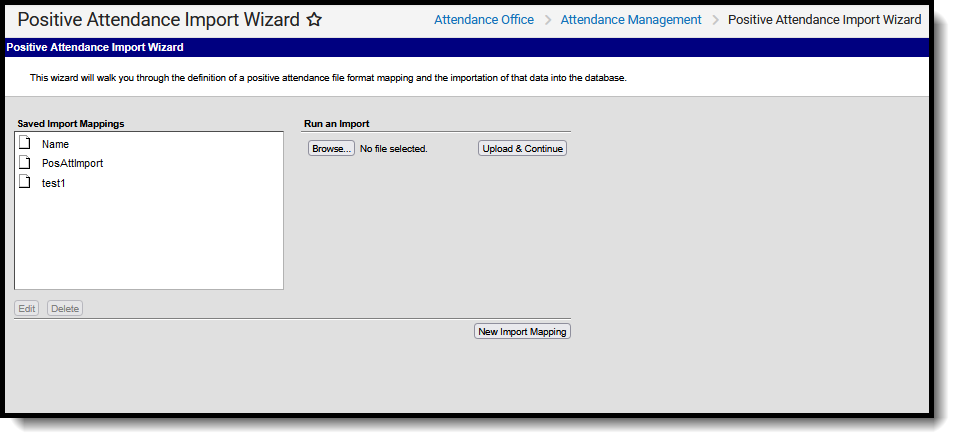Click the document icon beside Name mapping
The width and height of the screenshot is (959, 443).
pyautogui.click(x=24, y=143)
